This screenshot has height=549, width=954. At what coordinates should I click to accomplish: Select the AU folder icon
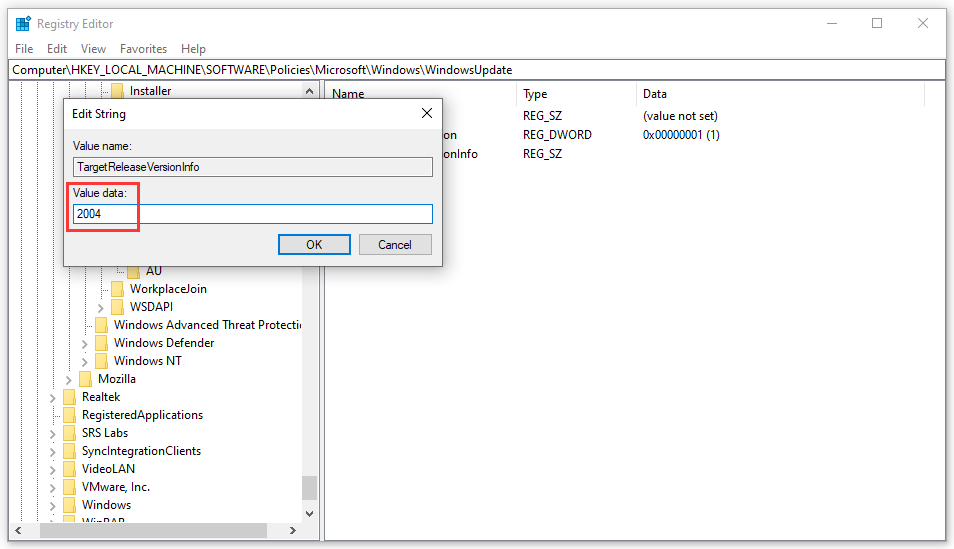pos(134,271)
